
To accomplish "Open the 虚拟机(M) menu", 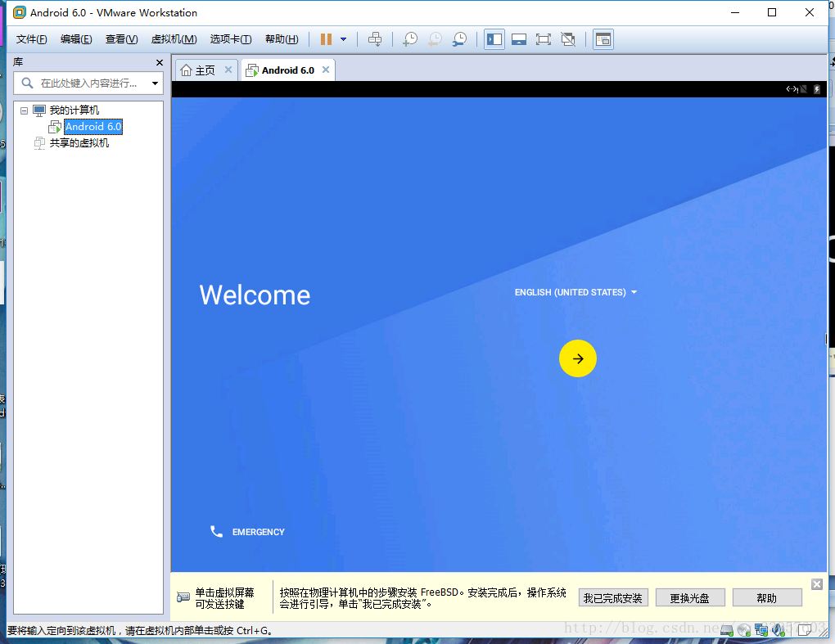I will click(174, 38).
